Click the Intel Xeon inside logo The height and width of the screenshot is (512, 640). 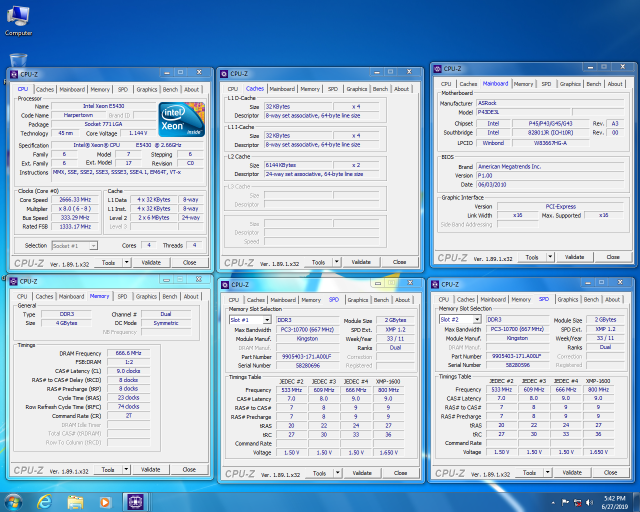coord(180,118)
